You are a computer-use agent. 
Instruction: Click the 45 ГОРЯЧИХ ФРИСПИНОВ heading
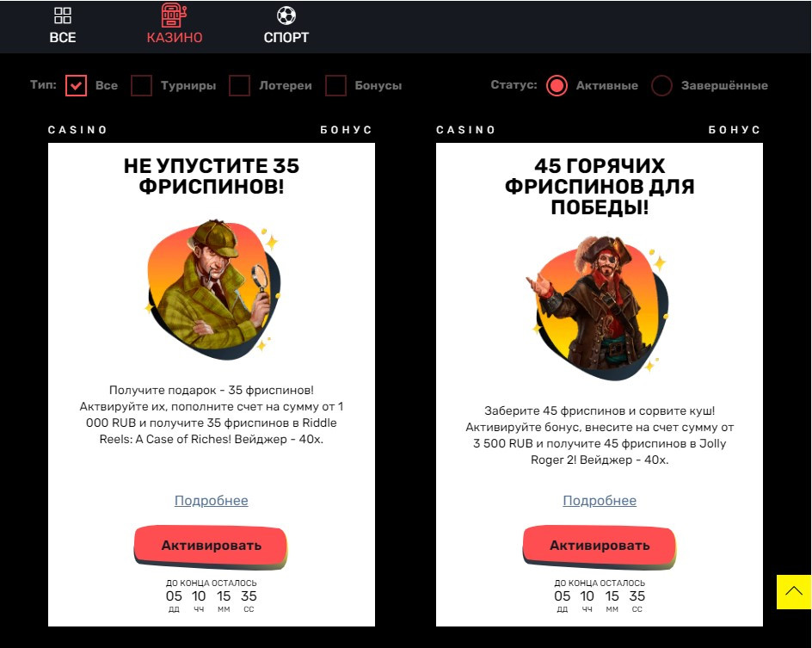click(600, 187)
